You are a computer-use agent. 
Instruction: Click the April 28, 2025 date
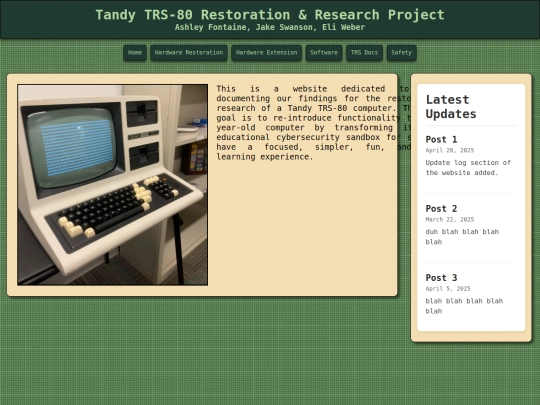pyautogui.click(x=450, y=150)
